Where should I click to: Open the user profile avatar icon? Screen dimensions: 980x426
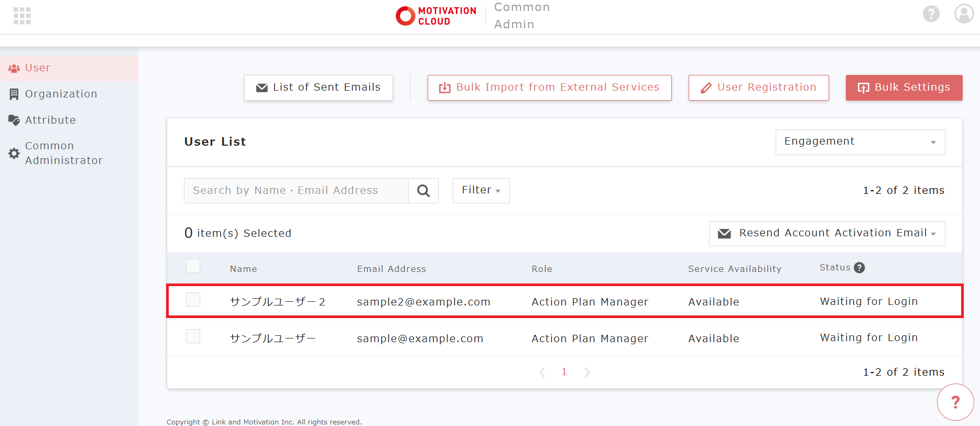point(963,14)
